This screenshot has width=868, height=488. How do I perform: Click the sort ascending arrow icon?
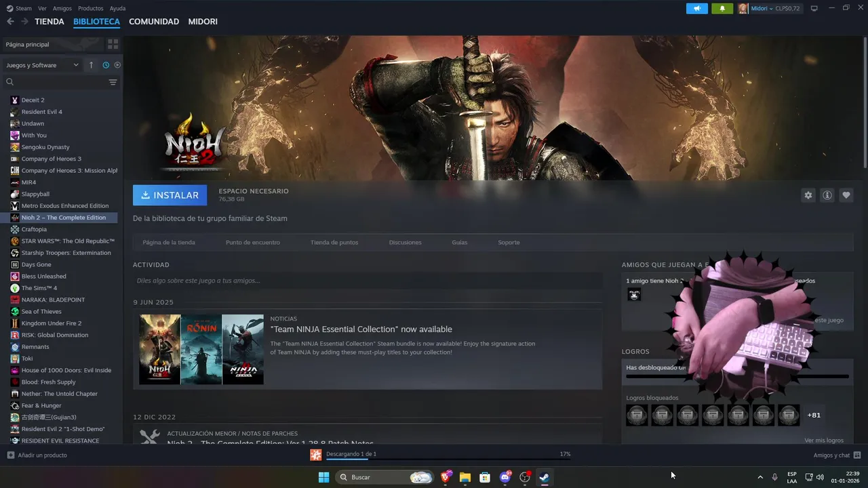[x=91, y=65]
